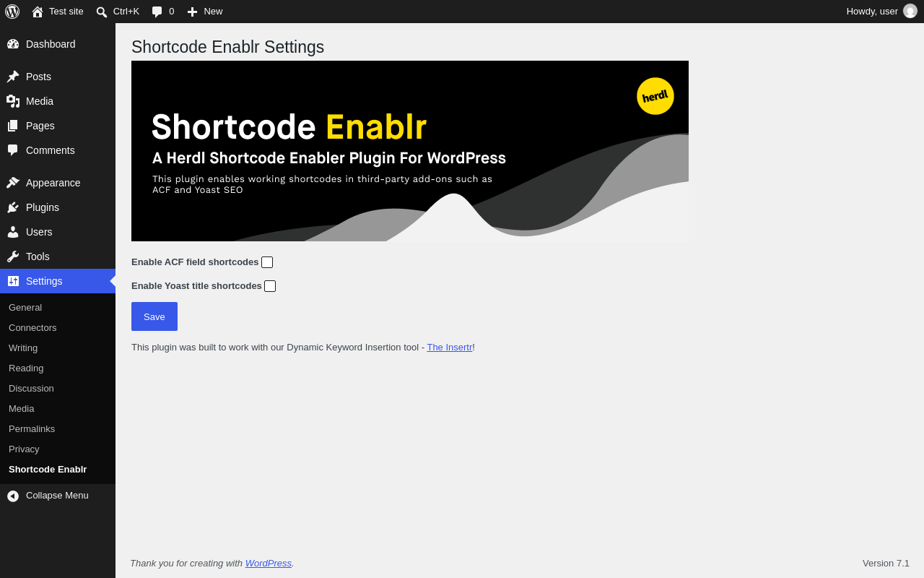Click the Test site link in admin bar
The width and height of the screenshot is (924, 578).
66,11
